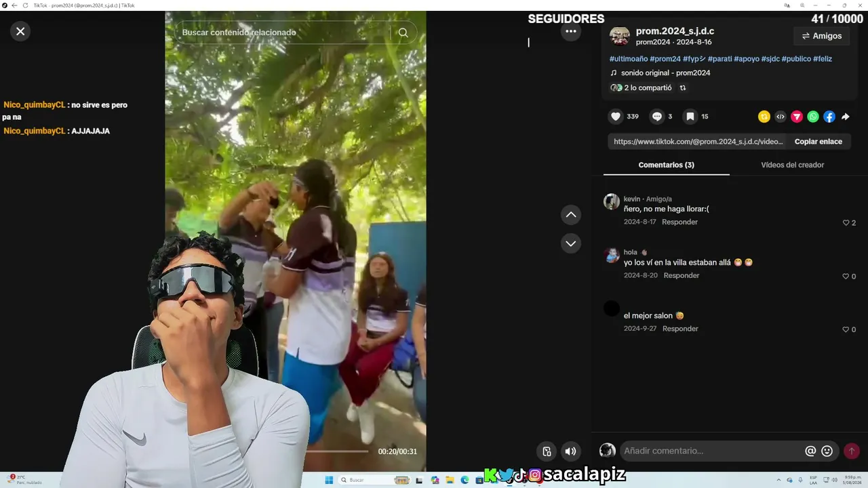Open comments with the speech bubble icon
Viewport: 868px width, 488px height.
click(x=656, y=117)
